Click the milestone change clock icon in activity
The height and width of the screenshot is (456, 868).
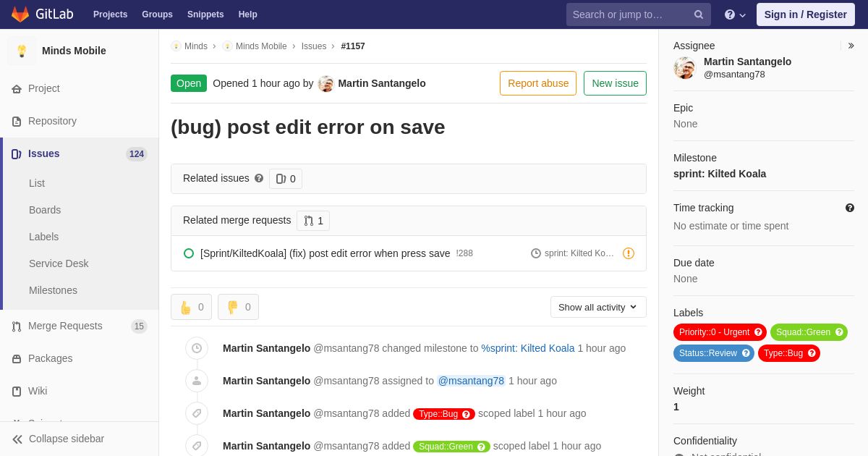tap(197, 348)
